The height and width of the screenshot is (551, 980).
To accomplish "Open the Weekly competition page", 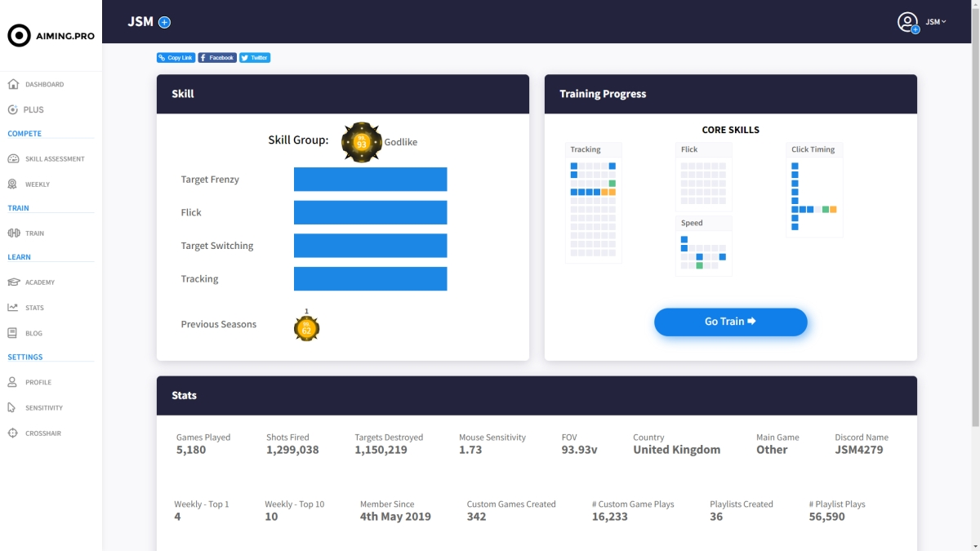I will (x=37, y=184).
